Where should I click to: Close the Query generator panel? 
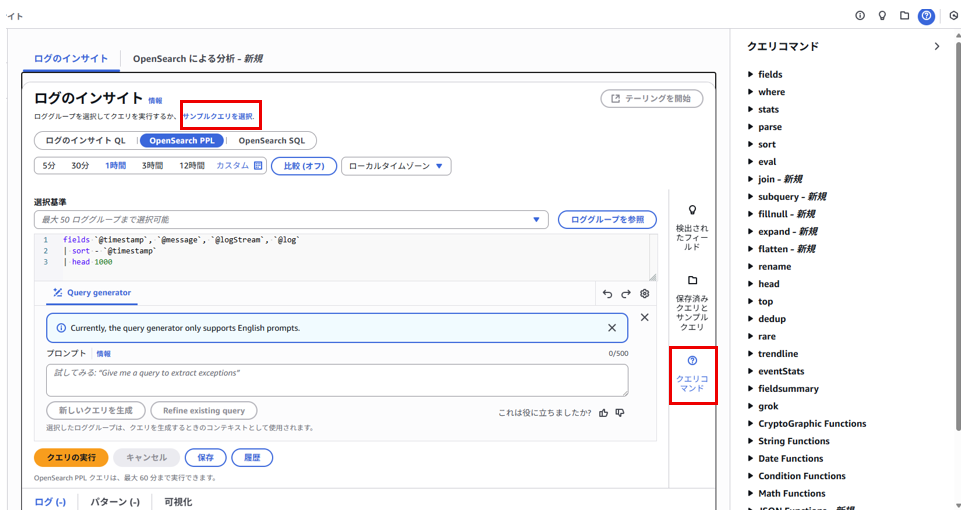coord(644,317)
